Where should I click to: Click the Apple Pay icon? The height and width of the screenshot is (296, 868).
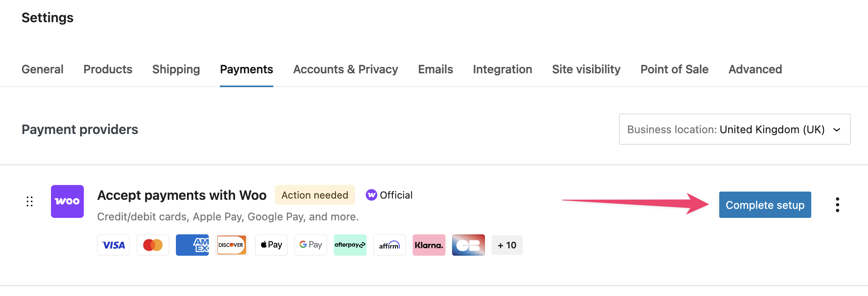[271, 245]
